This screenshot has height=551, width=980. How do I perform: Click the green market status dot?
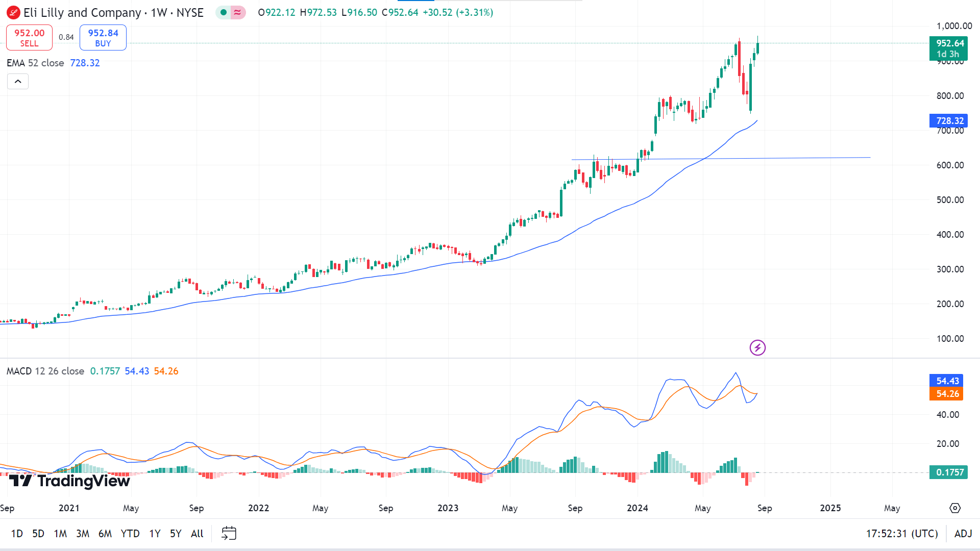coord(224,12)
